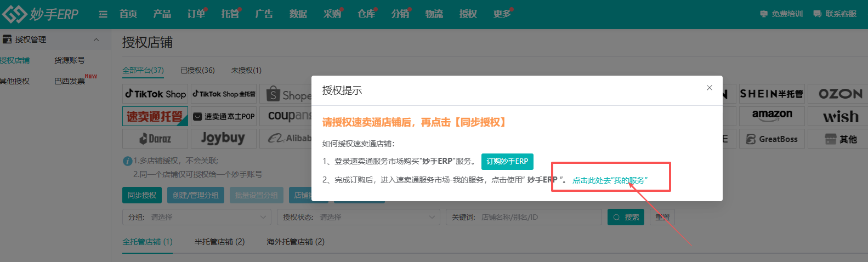Open the 广告 menu
This screenshot has width=868, height=262.
pos(264,14)
